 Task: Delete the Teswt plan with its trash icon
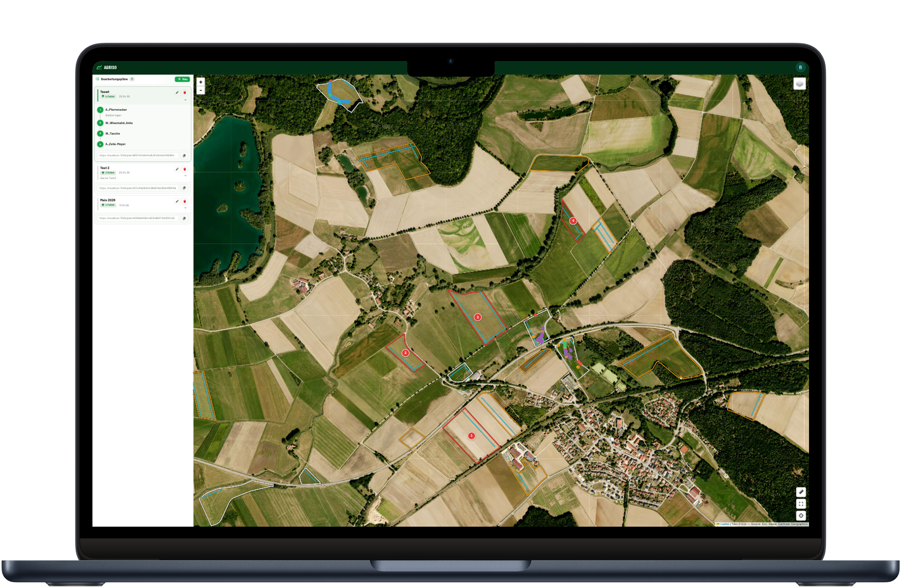pos(185,92)
